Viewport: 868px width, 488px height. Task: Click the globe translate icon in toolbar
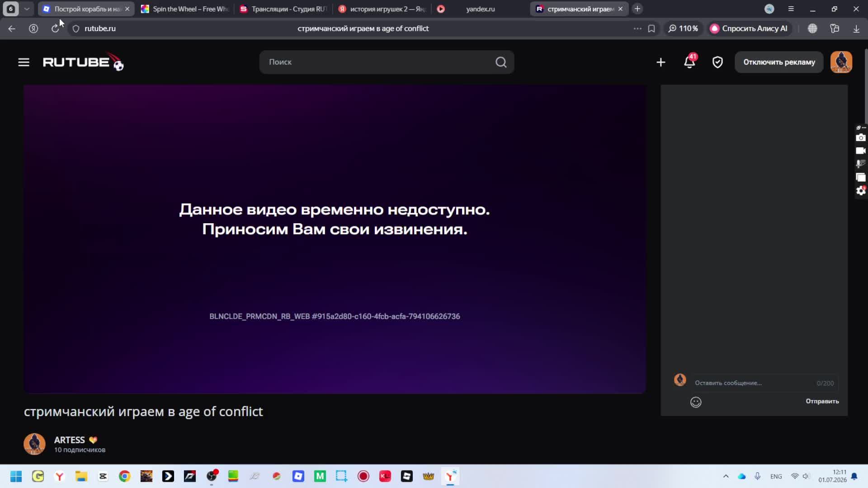click(x=812, y=28)
